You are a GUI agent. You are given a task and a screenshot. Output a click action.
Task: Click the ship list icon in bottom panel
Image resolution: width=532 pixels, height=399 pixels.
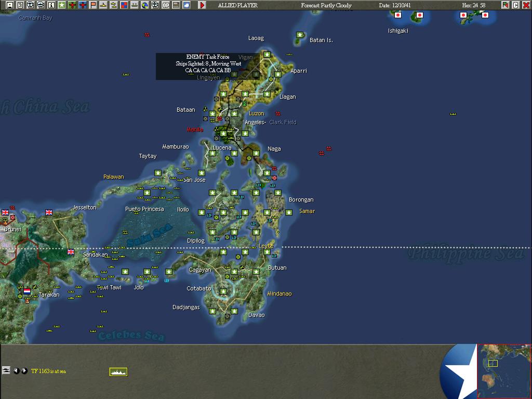(6, 370)
